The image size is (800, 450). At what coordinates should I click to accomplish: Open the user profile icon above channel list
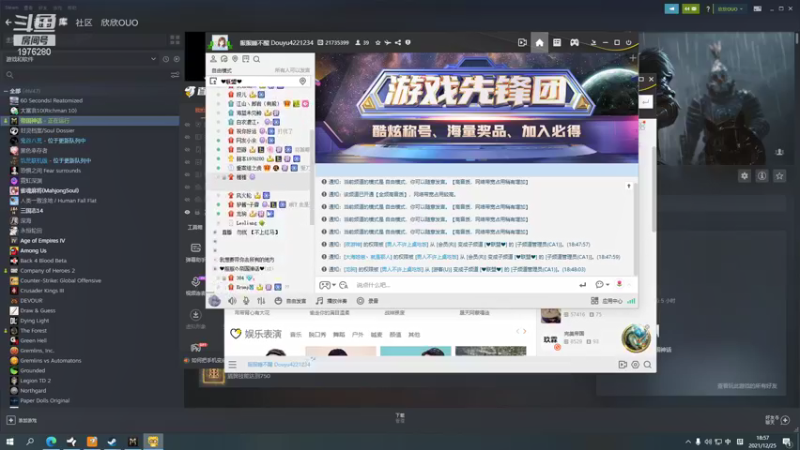pyautogui.click(x=213, y=59)
